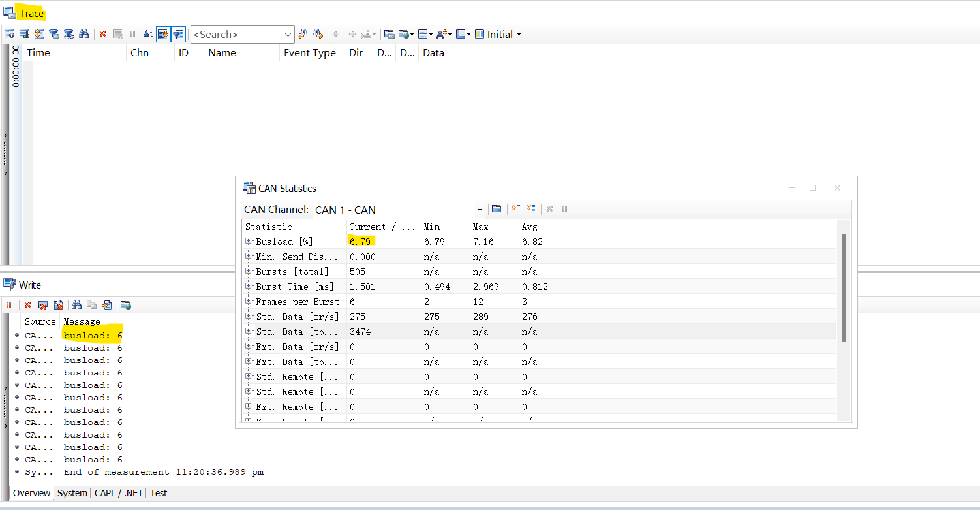The height and width of the screenshot is (510, 980).
Task: Expand the Burst Time [ms] row
Action: tap(249, 286)
